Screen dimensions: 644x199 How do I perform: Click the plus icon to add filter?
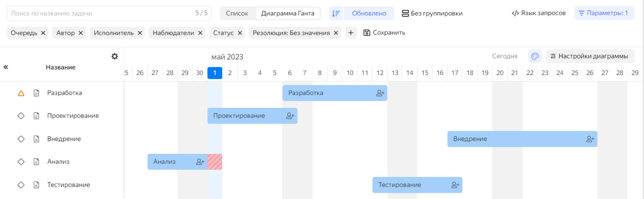point(350,33)
